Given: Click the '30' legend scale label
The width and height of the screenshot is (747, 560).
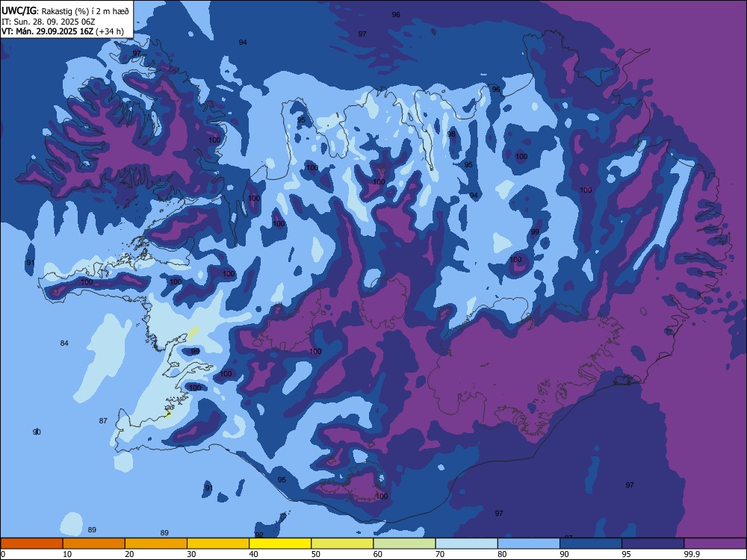Looking at the screenshot, I should click(191, 554).
